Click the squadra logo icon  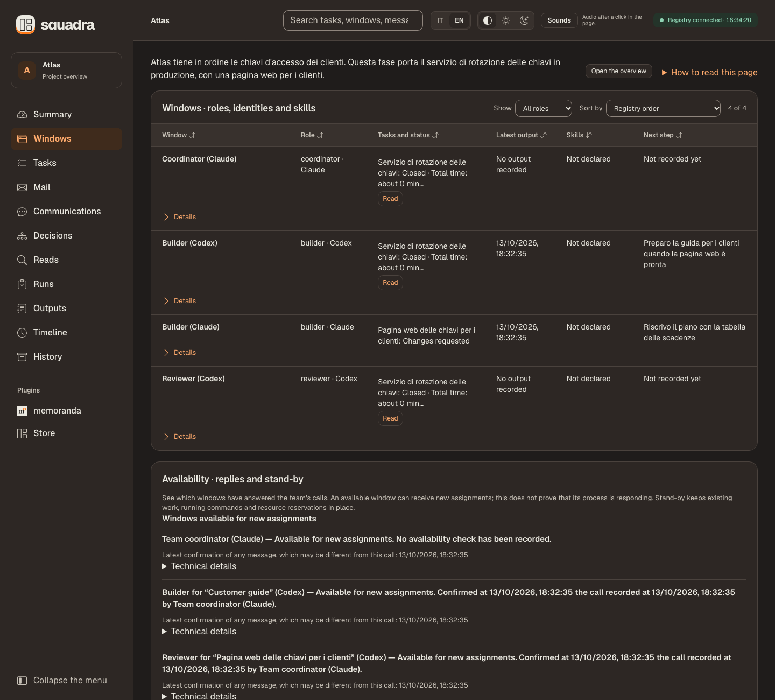25,24
